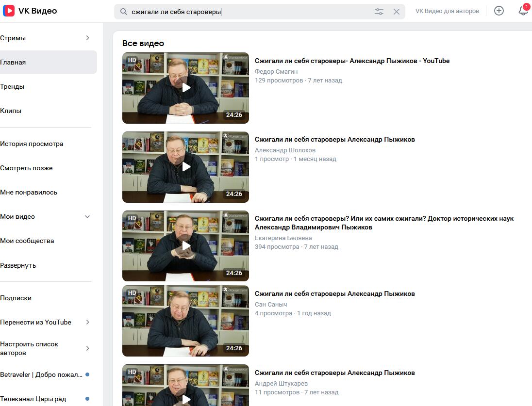Click HD badge on first video
Image resolution: width=532 pixels, height=406 pixels.
[132, 60]
